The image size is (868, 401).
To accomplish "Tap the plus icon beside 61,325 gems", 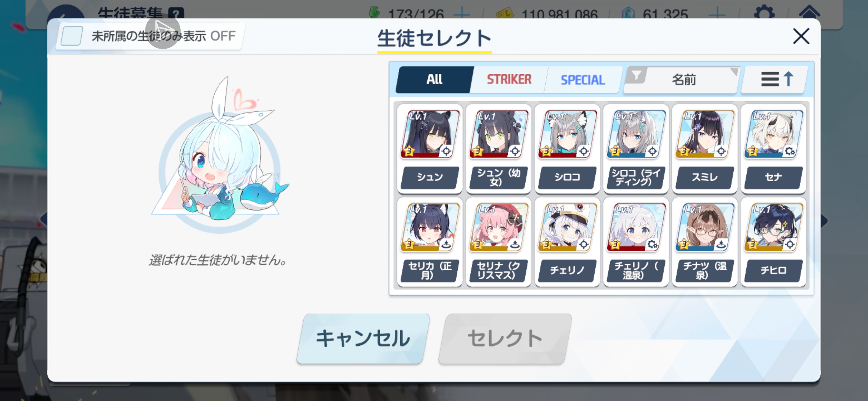I will point(717,14).
